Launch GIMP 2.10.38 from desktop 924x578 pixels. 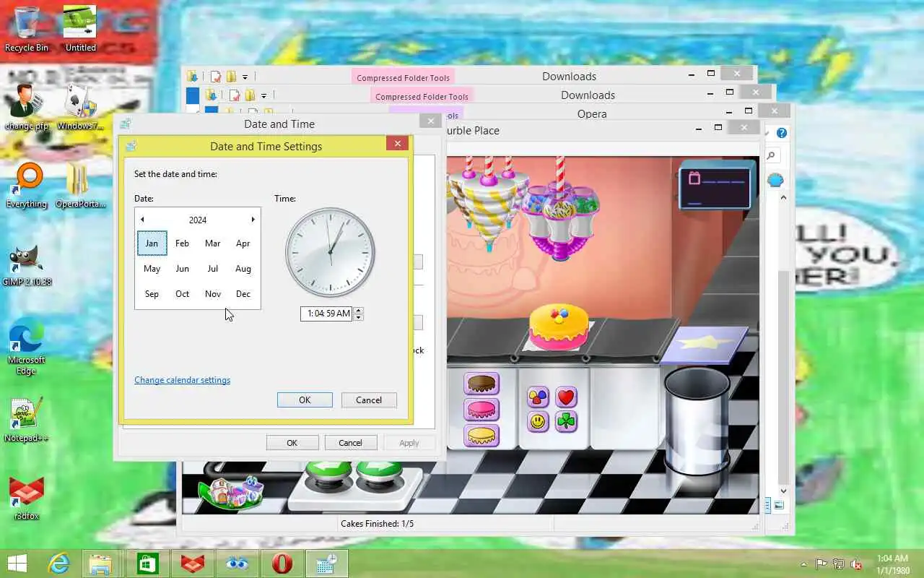click(27, 264)
